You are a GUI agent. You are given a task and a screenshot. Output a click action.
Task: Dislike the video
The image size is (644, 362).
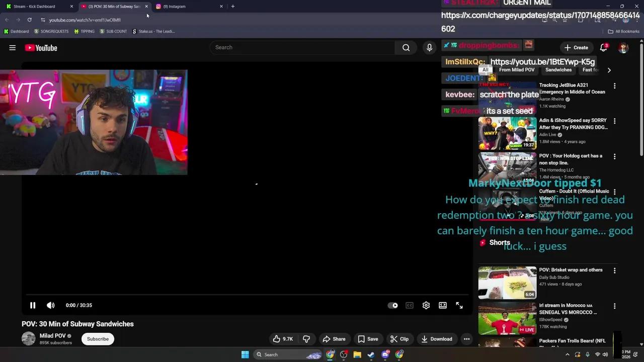306,339
